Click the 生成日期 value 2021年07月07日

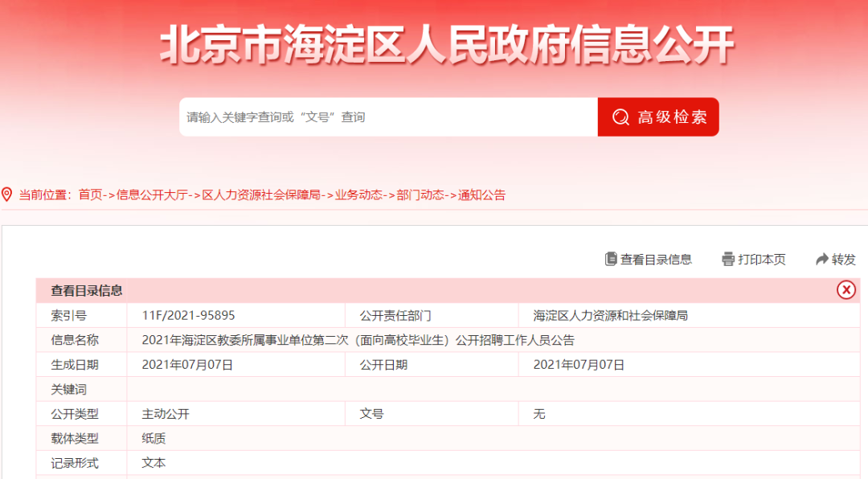[187, 365]
